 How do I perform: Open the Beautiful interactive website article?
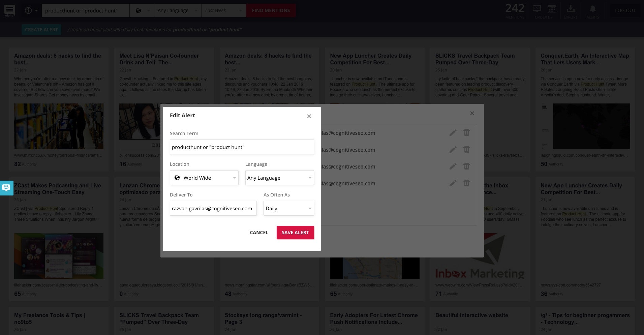click(471, 315)
